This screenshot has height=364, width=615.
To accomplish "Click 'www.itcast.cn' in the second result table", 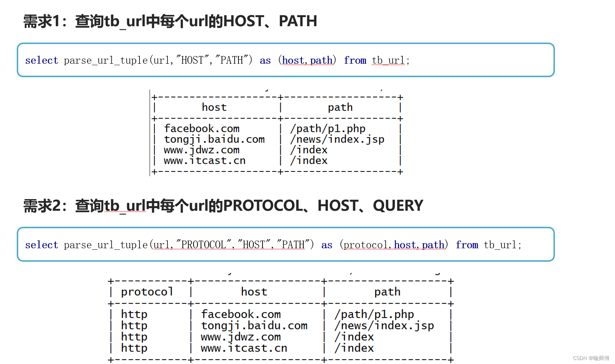I will coord(244,348).
